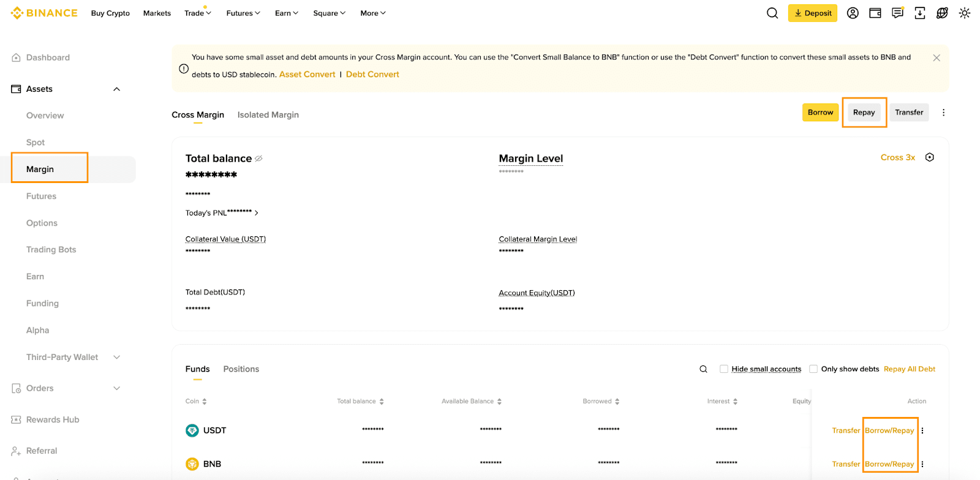The height and width of the screenshot is (480, 980).
Task: Click the Cross 3x leverage label
Action: click(x=898, y=157)
